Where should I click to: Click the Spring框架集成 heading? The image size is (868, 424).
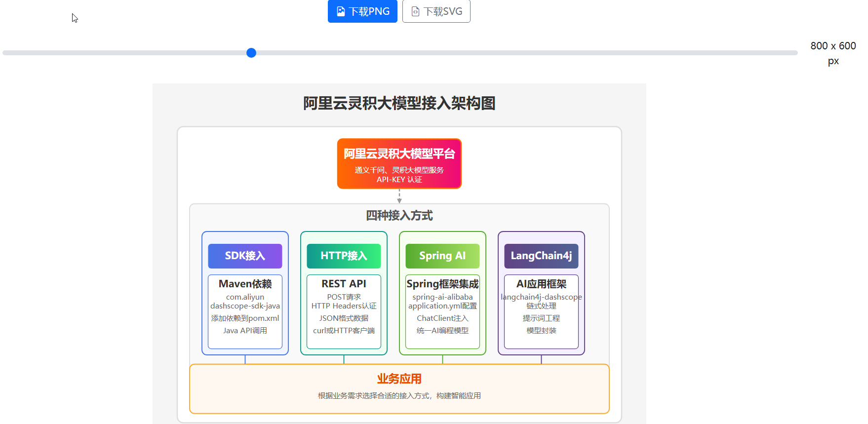(x=442, y=284)
